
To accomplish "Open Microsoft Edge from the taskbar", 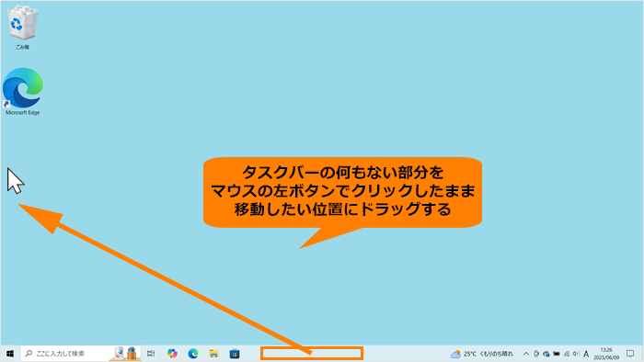I will click(193, 354).
